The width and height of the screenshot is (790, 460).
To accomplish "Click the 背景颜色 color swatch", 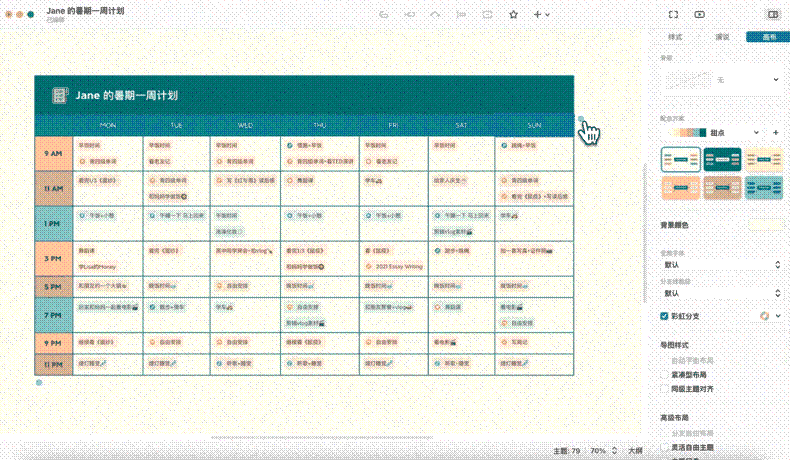I will tap(765, 224).
